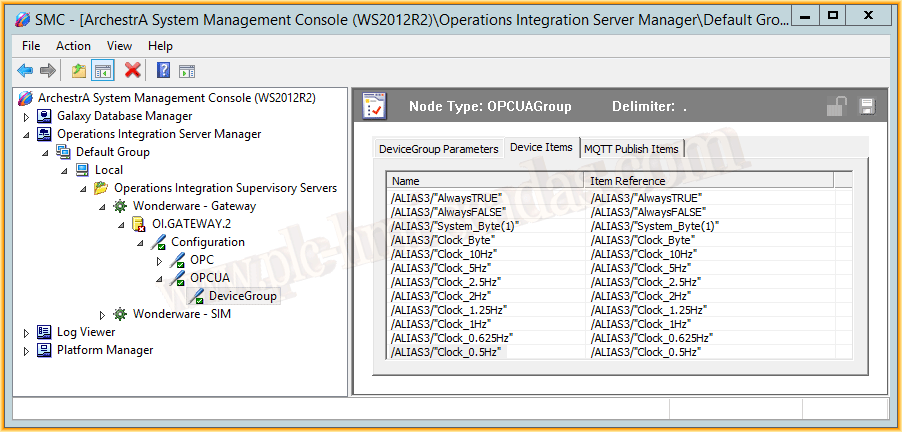Select the Platform Manager tree item
The width and height of the screenshot is (902, 432).
tap(104, 350)
